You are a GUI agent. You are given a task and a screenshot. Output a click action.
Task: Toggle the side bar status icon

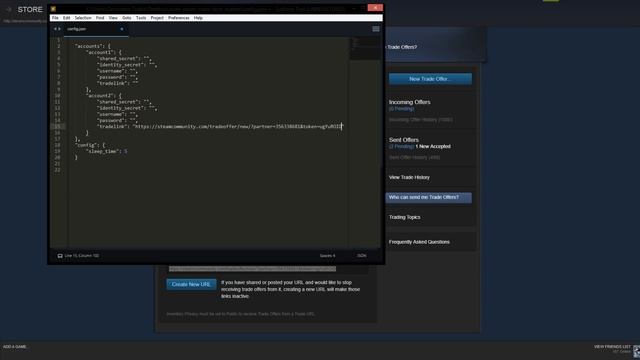[60, 256]
